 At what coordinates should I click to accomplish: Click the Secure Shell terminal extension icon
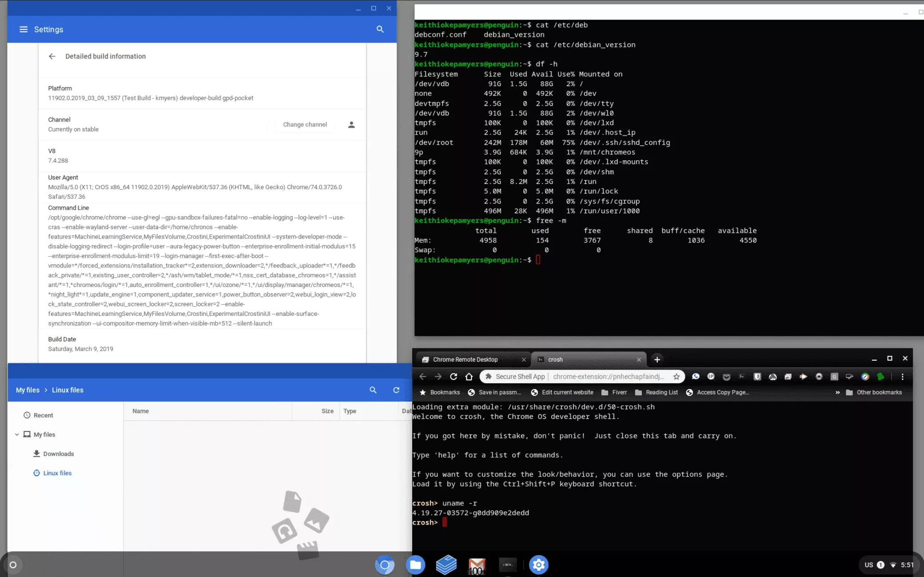click(x=742, y=377)
